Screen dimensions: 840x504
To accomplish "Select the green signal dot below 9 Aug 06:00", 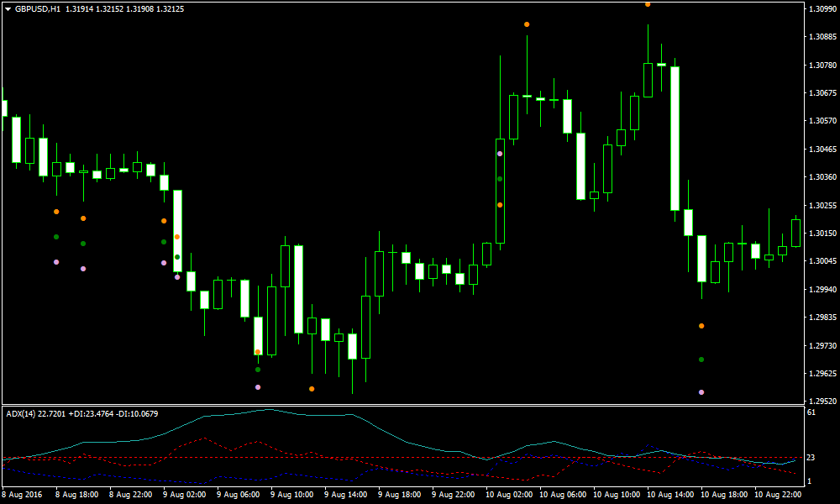I will [258, 370].
